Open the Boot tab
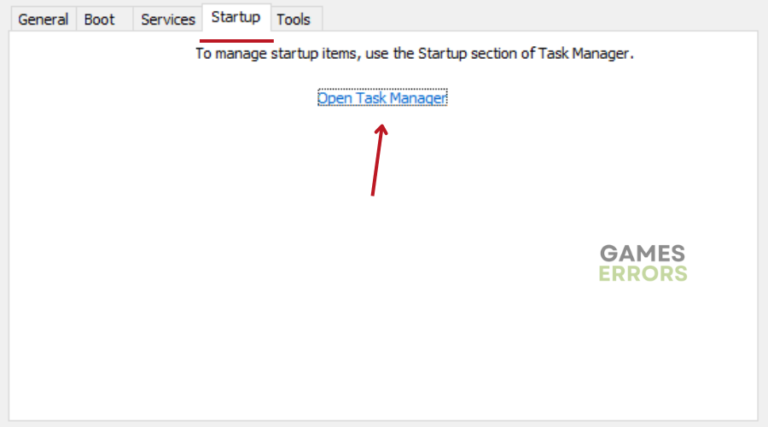 point(100,19)
